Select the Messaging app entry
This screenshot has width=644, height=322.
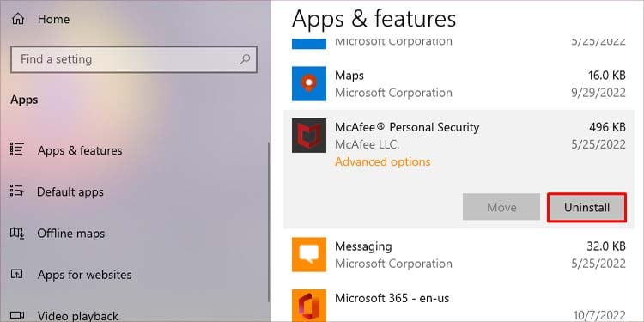click(x=459, y=254)
